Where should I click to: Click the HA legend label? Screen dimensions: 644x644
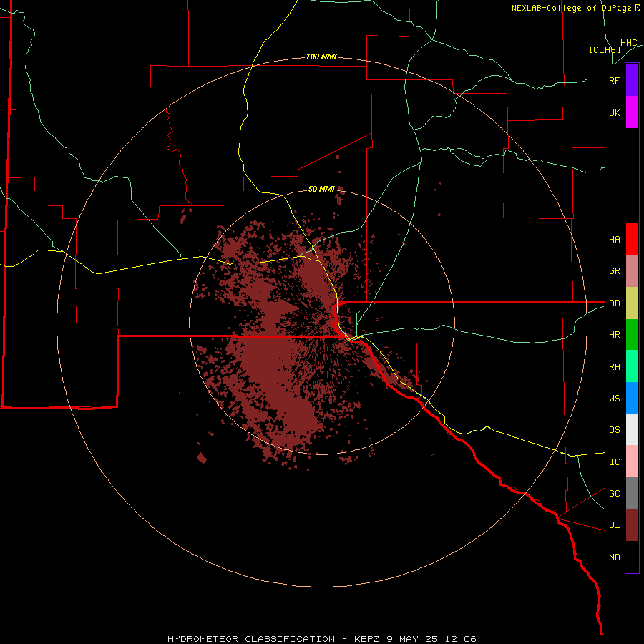point(614,239)
